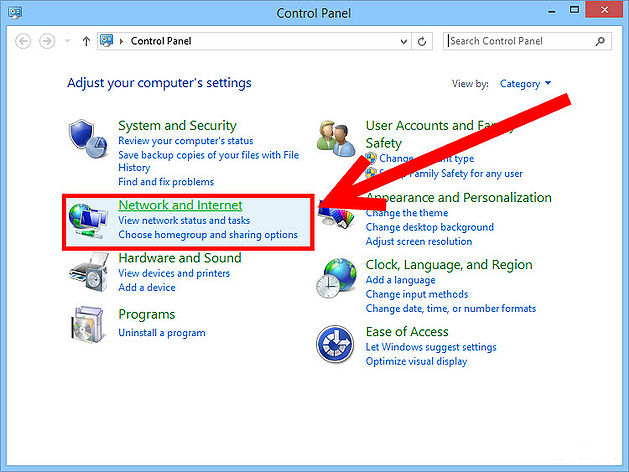Open the address bar history dropdown

coord(404,41)
